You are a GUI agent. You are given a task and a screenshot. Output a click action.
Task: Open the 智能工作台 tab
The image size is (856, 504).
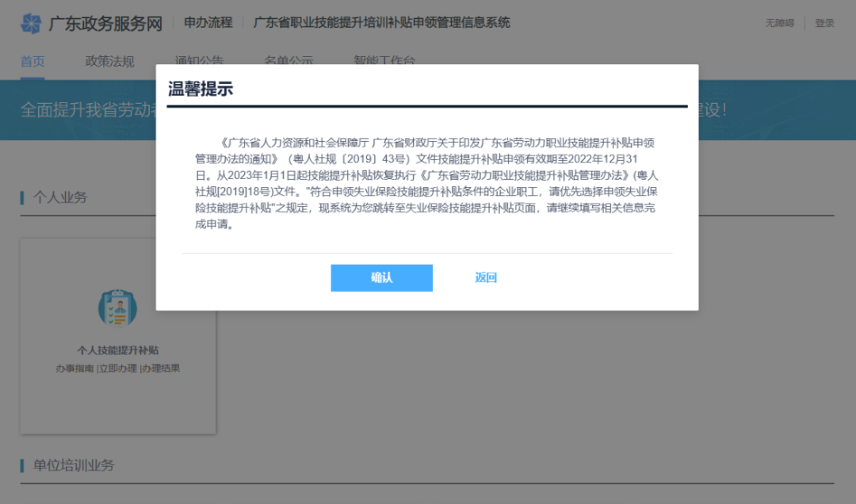(x=385, y=60)
